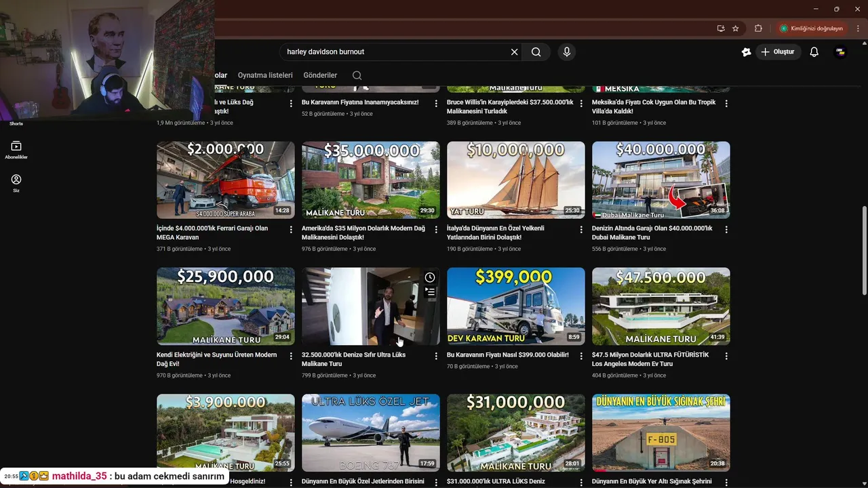Open options for Yelkenli Yat video
Viewport: 868px width, 488px height.
coord(581,230)
